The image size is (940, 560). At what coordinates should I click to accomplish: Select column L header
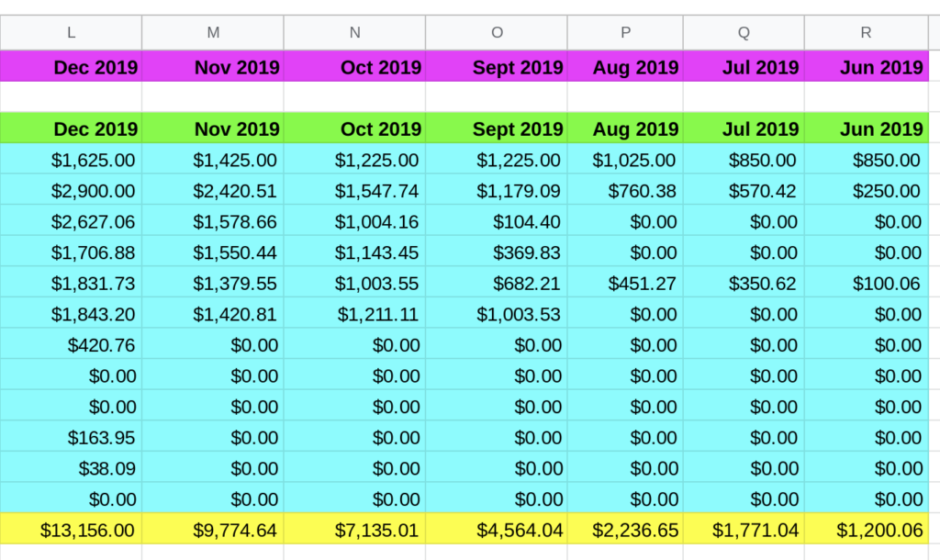(x=72, y=33)
